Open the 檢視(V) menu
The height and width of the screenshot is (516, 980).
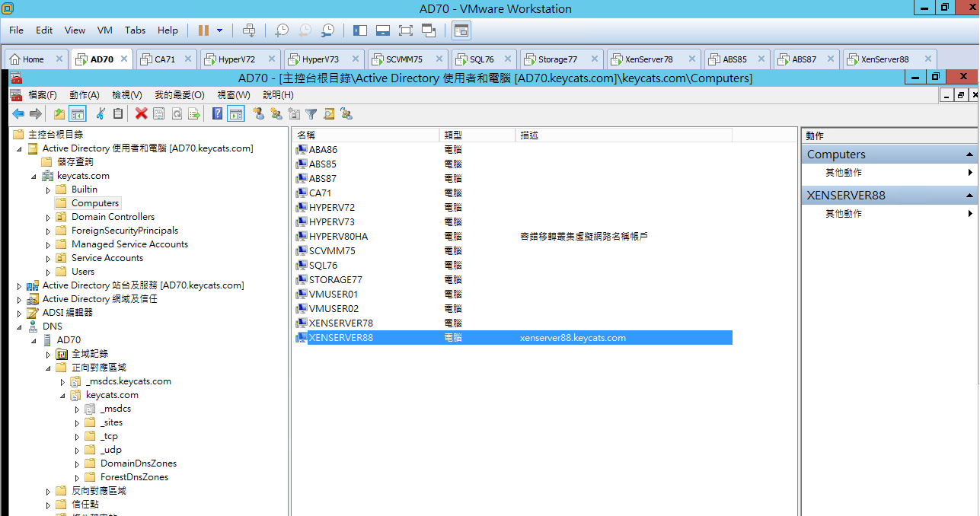[127, 95]
